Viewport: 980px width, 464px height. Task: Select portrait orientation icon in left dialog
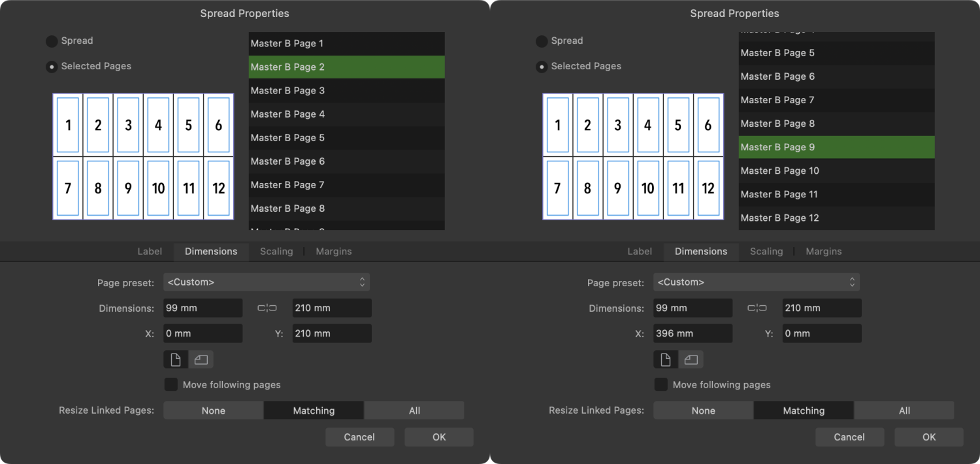[175, 359]
